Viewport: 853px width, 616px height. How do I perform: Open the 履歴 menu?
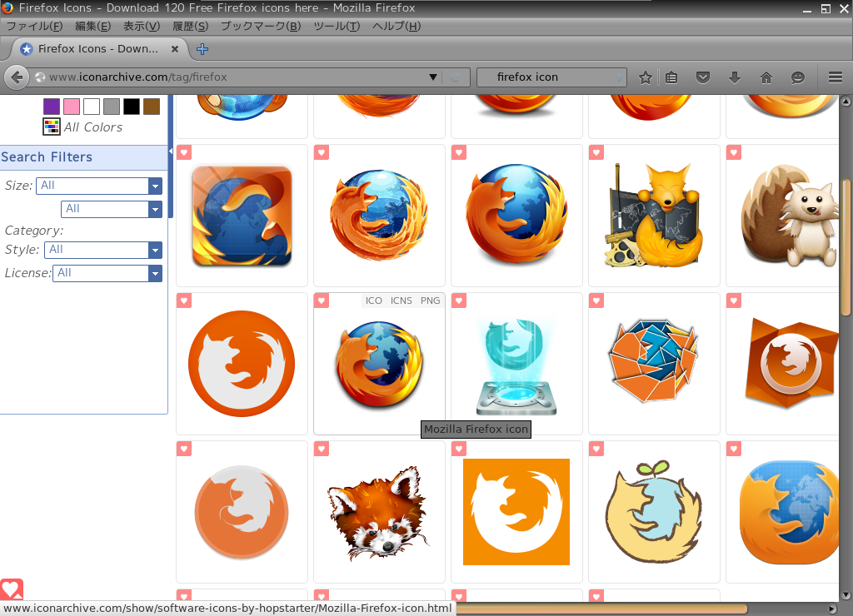pos(191,26)
